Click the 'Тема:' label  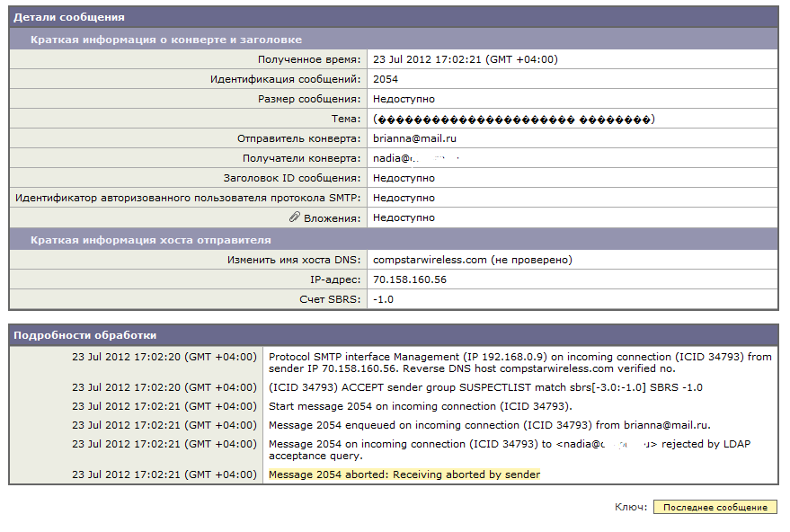coord(346,119)
